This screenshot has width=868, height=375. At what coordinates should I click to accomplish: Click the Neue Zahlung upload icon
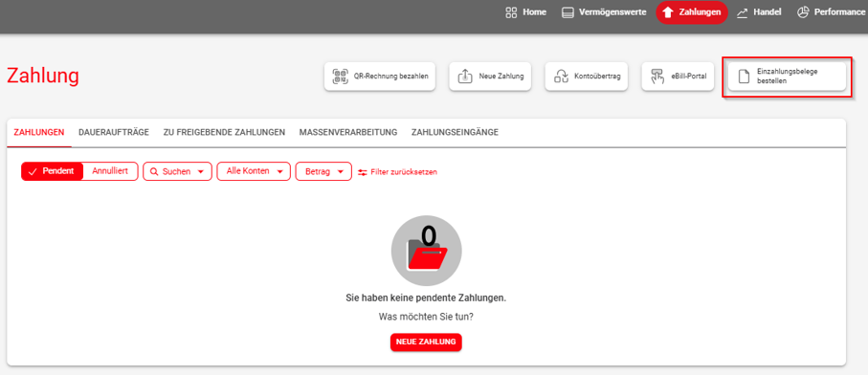[x=465, y=77]
